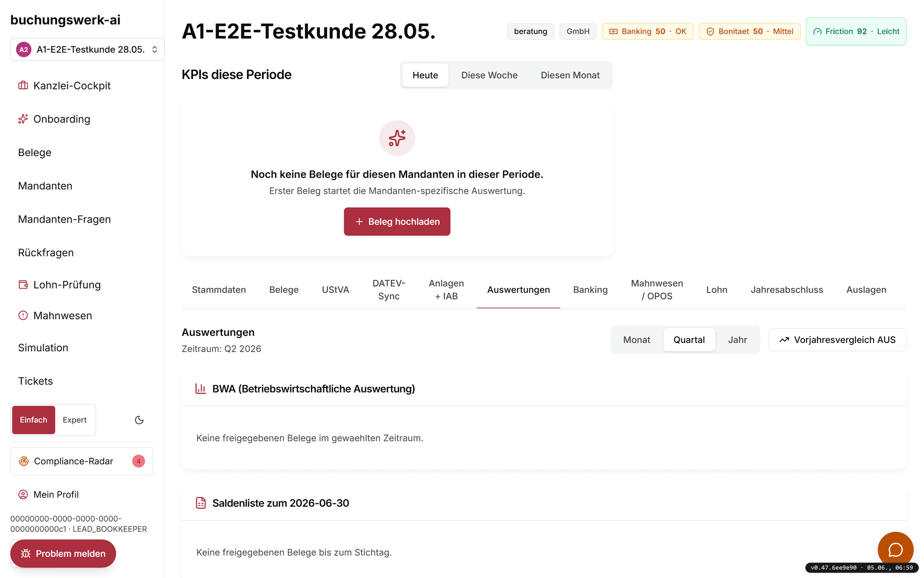Open the Belege tab
Image resolution: width=924 pixels, height=578 pixels.
[284, 289]
